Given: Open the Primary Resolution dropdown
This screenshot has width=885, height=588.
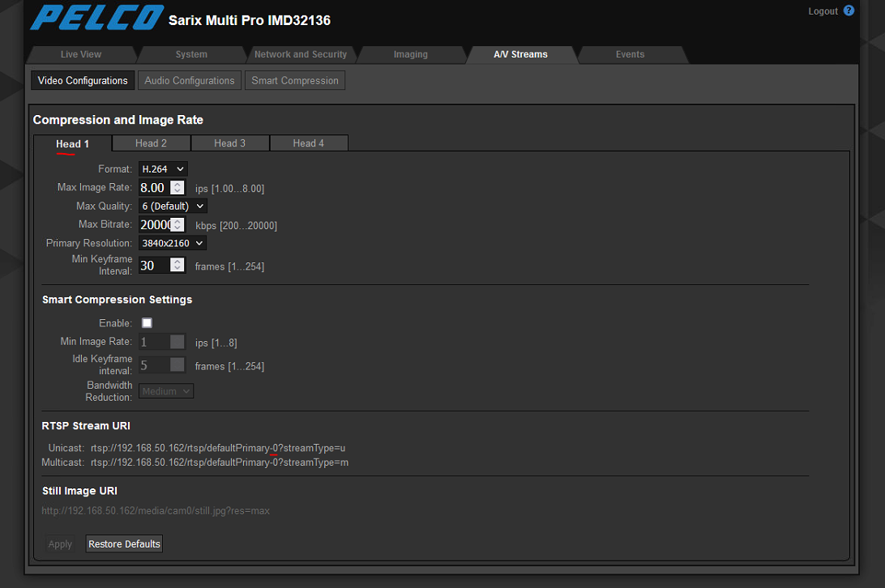Looking at the screenshot, I should [x=172, y=242].
